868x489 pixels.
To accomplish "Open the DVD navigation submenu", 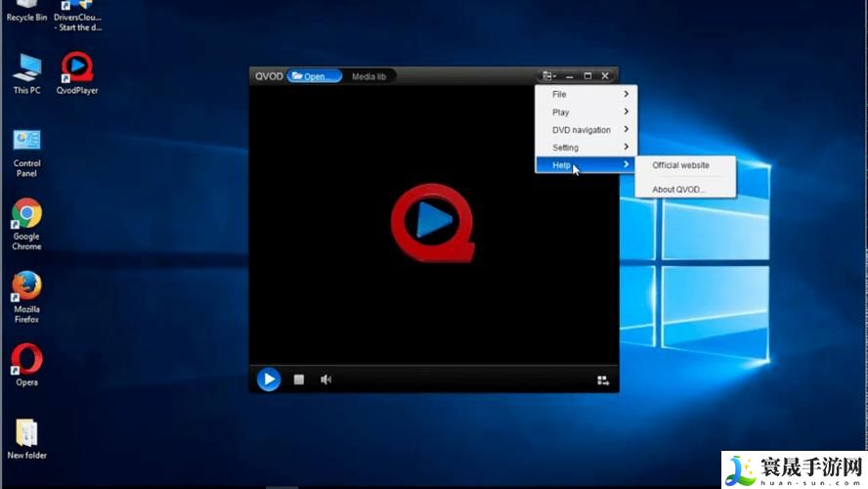I will 586,130.
